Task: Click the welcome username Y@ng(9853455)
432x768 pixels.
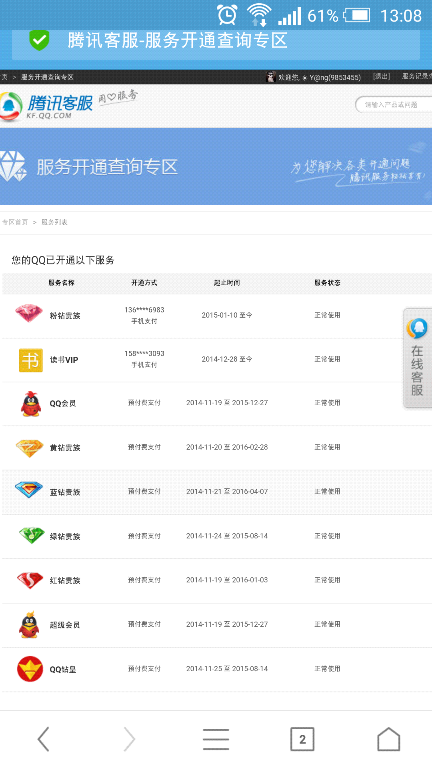Action: coord(335,77)
